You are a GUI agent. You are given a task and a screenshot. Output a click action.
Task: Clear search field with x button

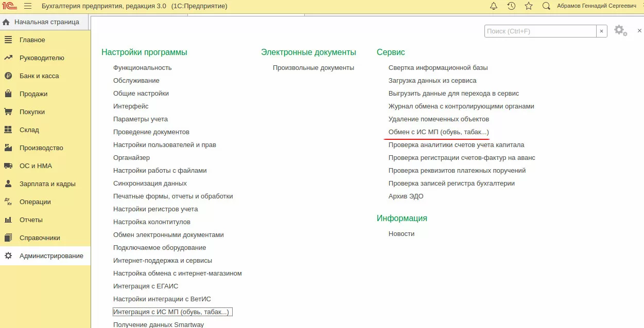click(602, 31)
